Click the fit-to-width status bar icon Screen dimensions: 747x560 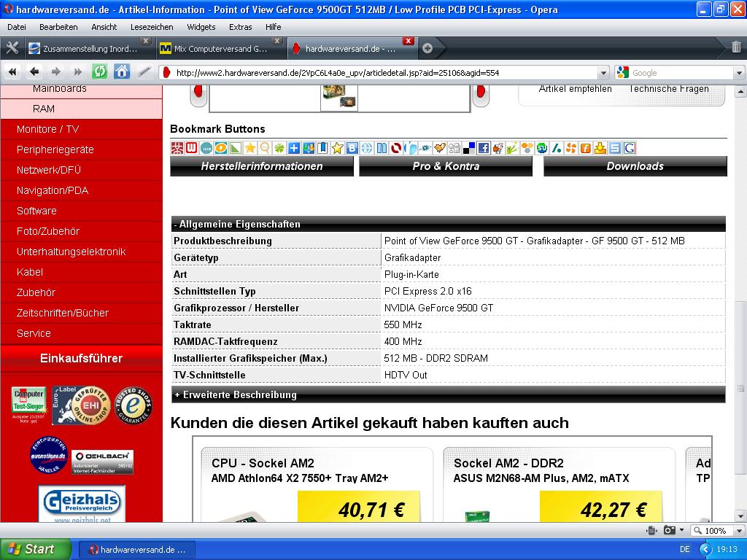(x=651, y=530)
